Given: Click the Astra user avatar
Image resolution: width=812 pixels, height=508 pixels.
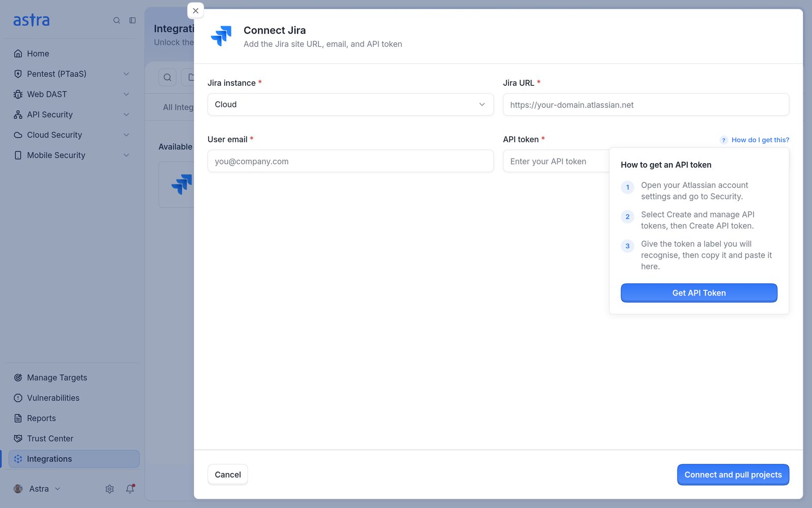Looking at the screenshot, I should 18,489.
